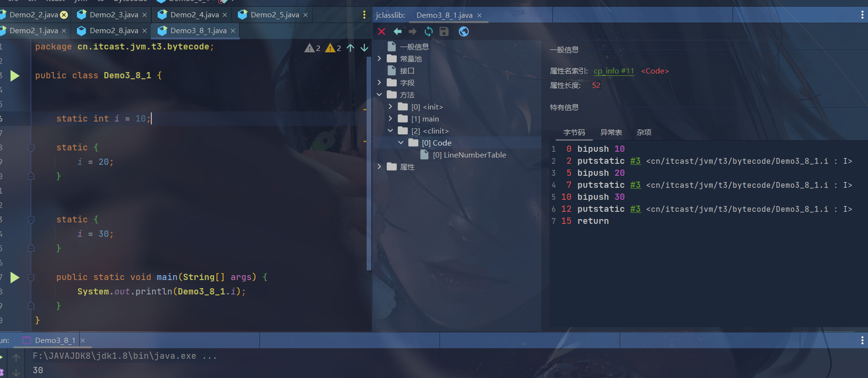The width and height of the screenshot is (868, 378).
Task: Open the 杂项 misc tab
Action: click(644, 133)
